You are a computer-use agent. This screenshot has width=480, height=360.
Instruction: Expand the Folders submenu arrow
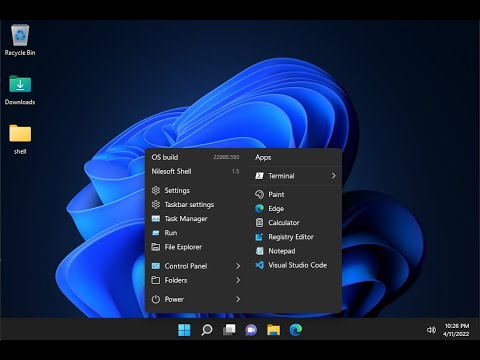point(238,280)
